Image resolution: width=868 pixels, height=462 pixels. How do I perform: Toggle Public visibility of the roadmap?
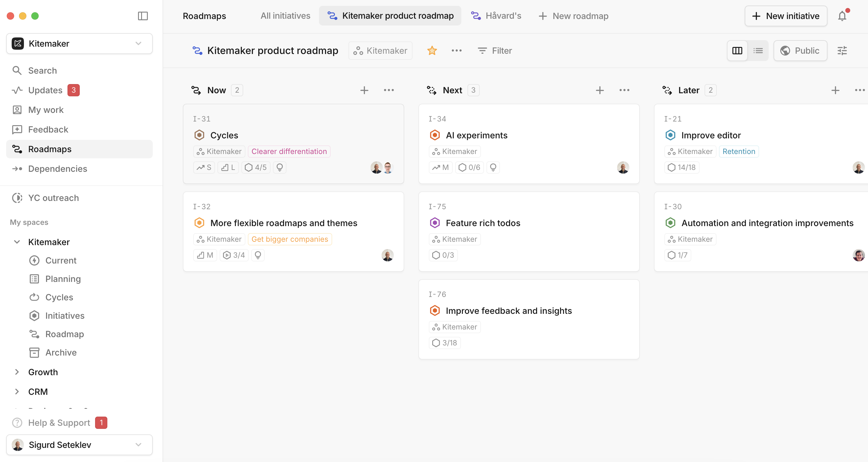pyautogui.click(x=800, y=51)
